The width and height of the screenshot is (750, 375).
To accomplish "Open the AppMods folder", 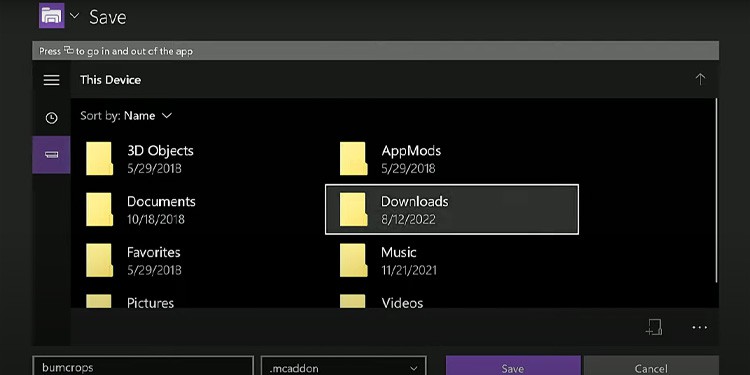I will (452, 159).
